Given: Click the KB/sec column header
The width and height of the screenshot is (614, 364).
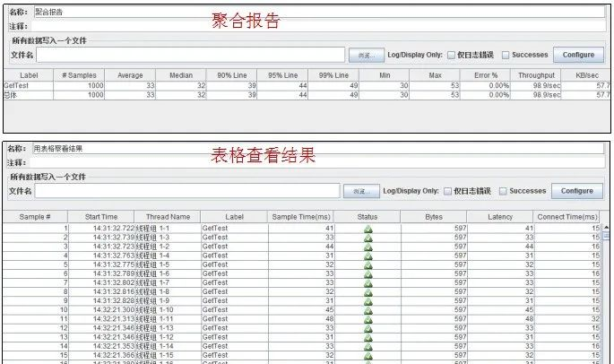Looking at the screenshot, I should coord(586,75).
